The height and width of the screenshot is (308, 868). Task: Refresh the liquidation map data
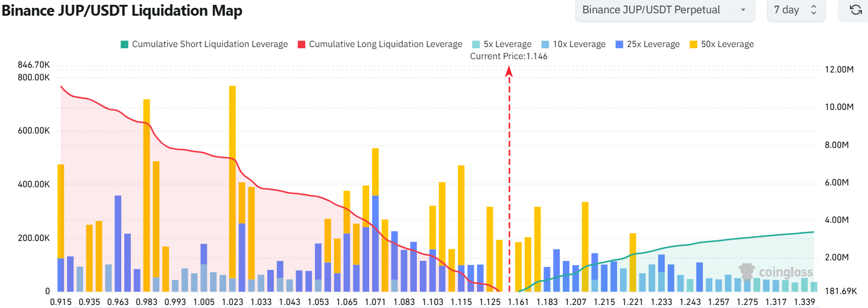point(855,10)
